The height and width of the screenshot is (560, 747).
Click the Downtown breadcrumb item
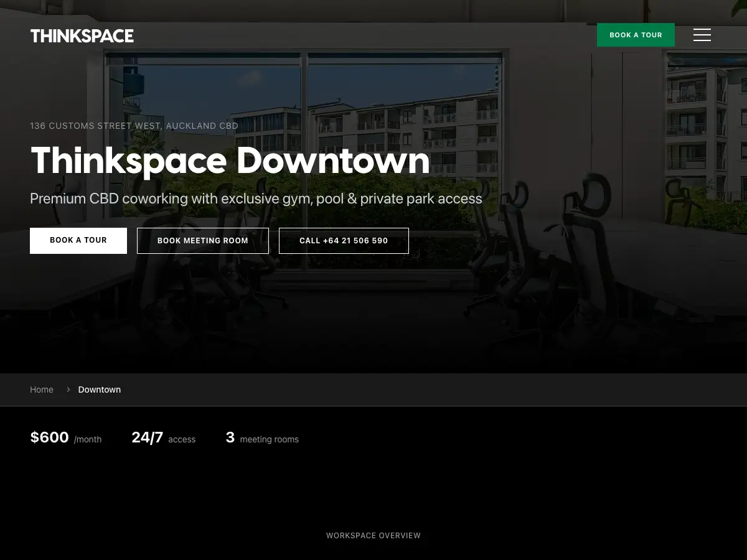tap(100, 390)
